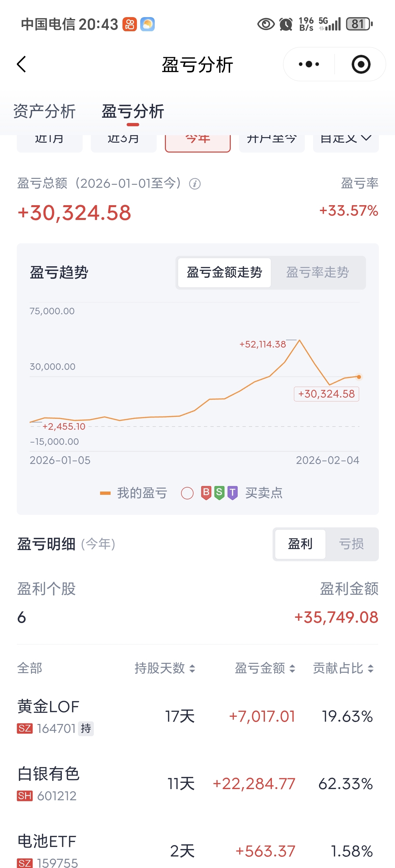The height and width of the screenshot is (868, 395).
Task: Tap the orange 我的盈亏 legend swatch
Action: coord(105,493)
